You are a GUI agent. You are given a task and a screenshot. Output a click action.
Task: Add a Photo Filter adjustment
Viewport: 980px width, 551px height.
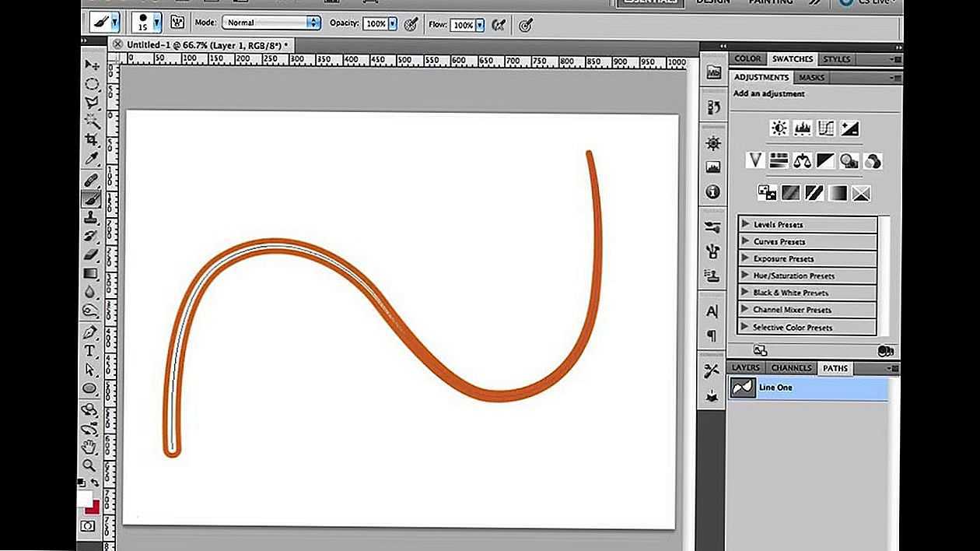point(849,160)
